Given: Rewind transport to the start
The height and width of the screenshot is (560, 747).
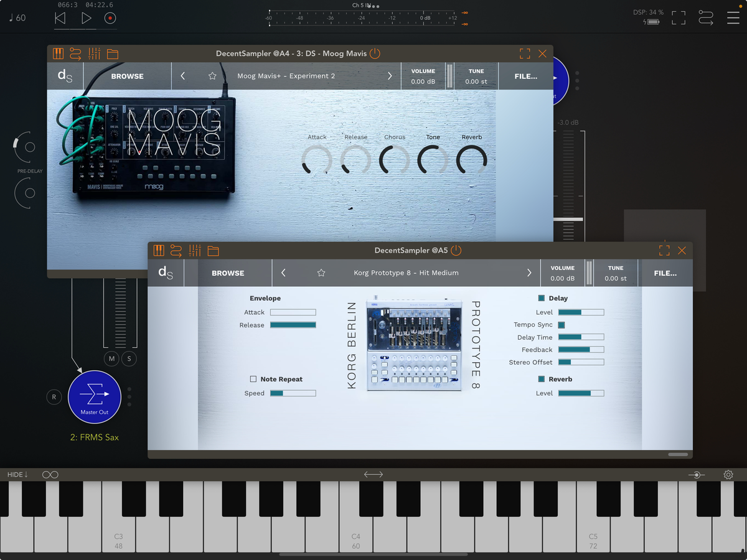Looking at the screenshot, I should [60, 18].
